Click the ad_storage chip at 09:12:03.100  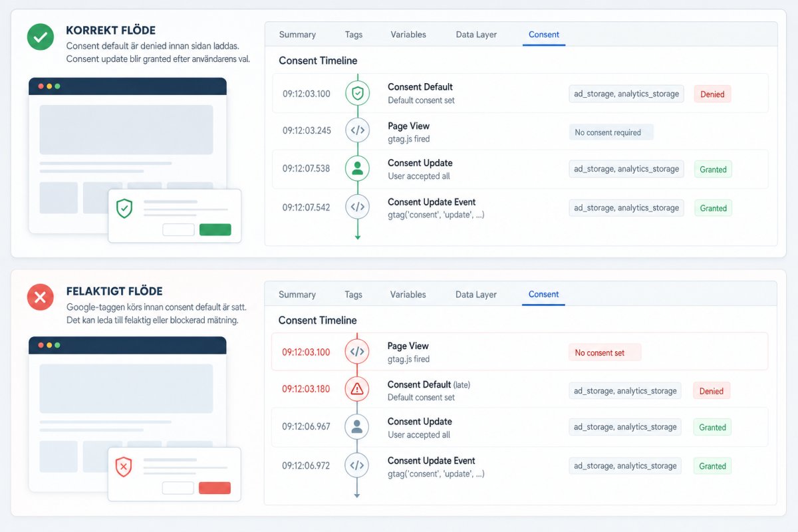(626, 94)
